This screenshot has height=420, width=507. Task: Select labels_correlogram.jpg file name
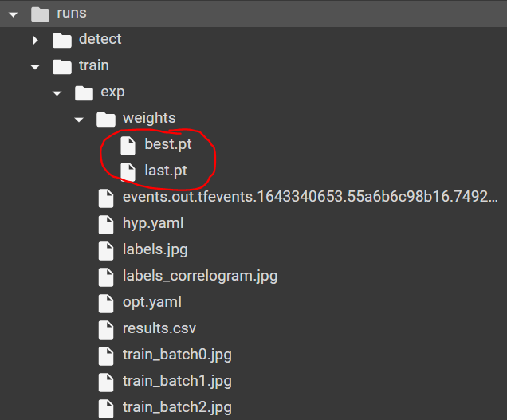[200, 276]
